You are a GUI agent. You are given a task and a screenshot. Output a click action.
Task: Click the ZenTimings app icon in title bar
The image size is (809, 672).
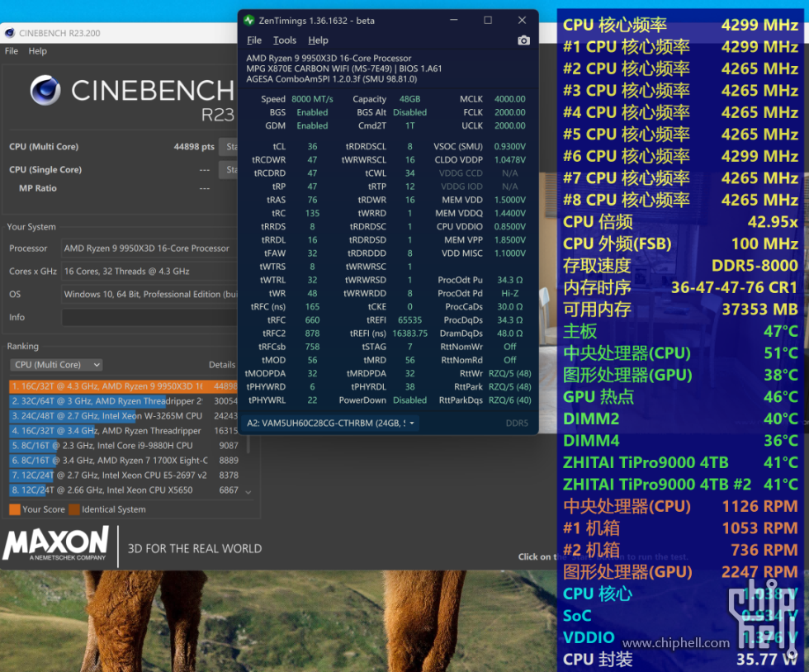(249, 21)
